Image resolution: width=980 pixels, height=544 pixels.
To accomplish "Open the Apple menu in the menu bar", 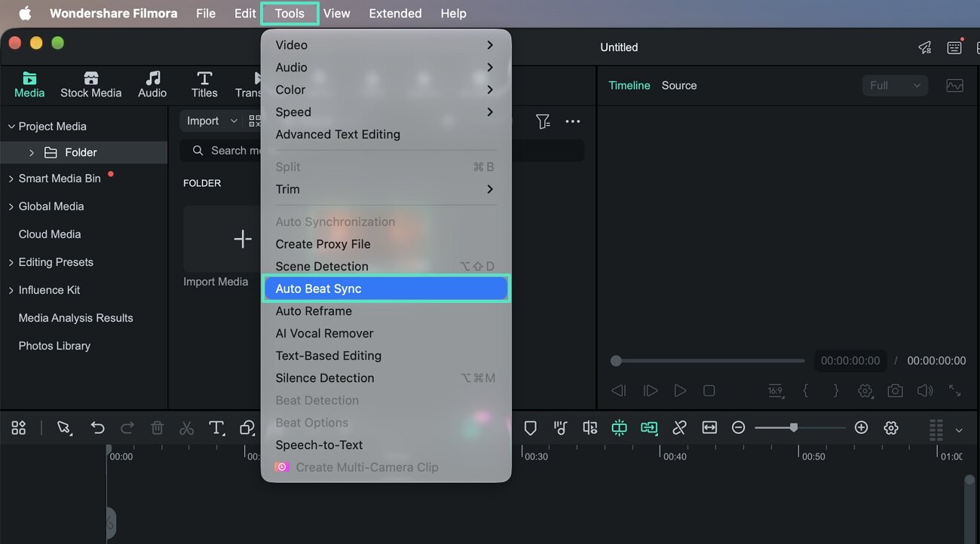I will 26,14.
